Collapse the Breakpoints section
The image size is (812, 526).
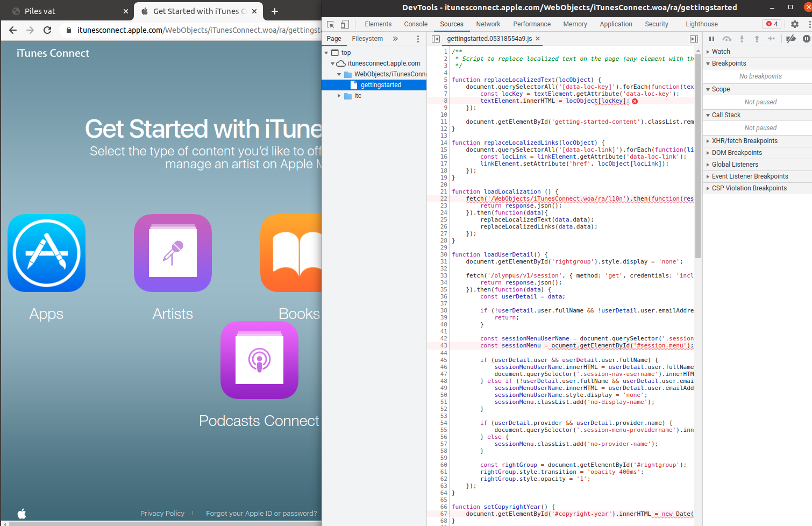[757, 63]
